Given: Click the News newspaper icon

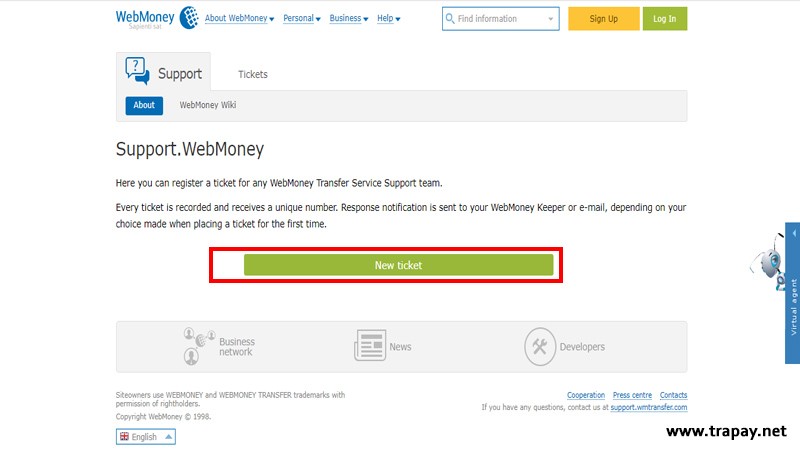Looking at the screenshot, I should (370, 346).
